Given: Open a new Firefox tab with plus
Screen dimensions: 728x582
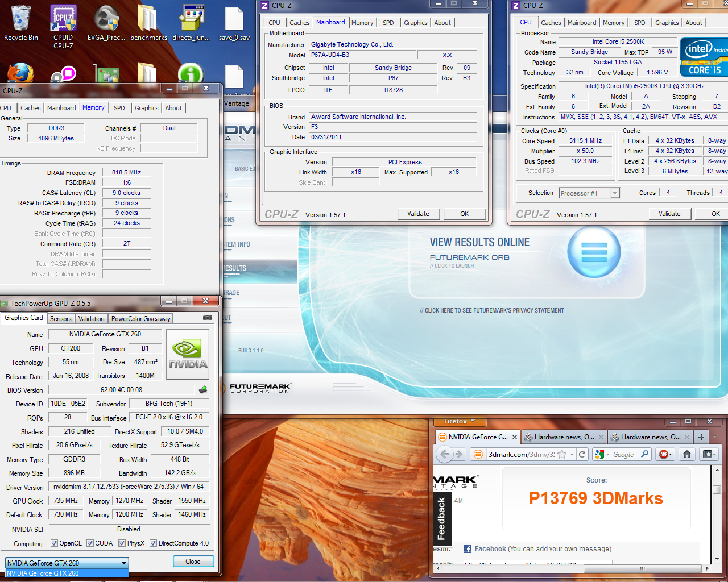Looking at the screenshot, I should [701, 437].
